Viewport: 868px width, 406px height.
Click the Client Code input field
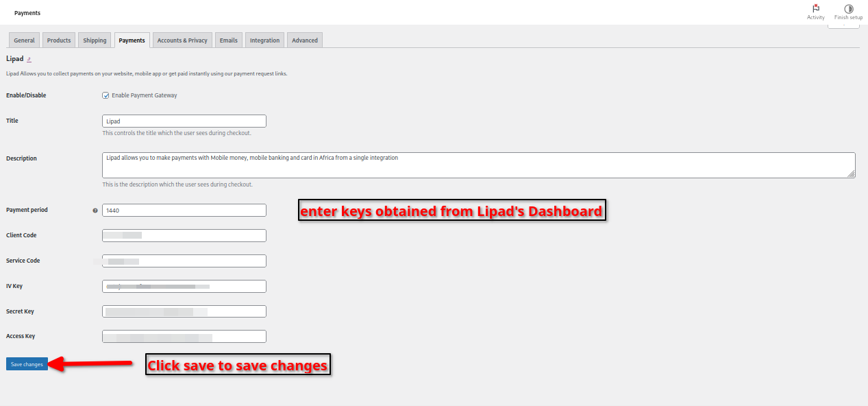[x=184, y=235]
